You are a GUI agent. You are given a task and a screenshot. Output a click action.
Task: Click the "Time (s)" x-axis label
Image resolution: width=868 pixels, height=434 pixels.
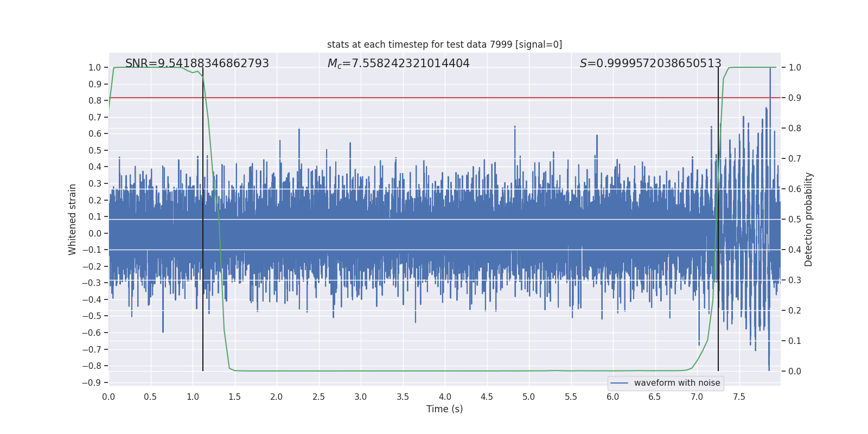coord(444,409)
